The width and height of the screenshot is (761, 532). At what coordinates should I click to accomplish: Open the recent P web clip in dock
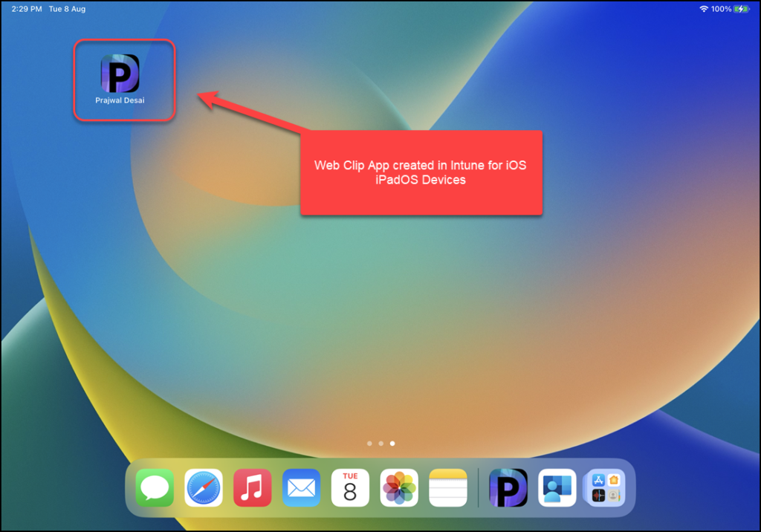508,488
